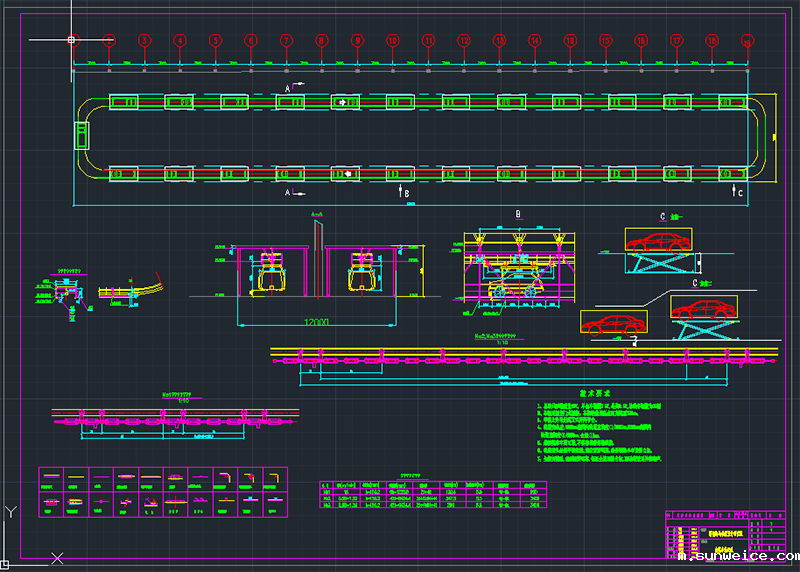Select the section arrow labeled C
This screenshot has width=800, height=572.
click(x=735, y=190)
